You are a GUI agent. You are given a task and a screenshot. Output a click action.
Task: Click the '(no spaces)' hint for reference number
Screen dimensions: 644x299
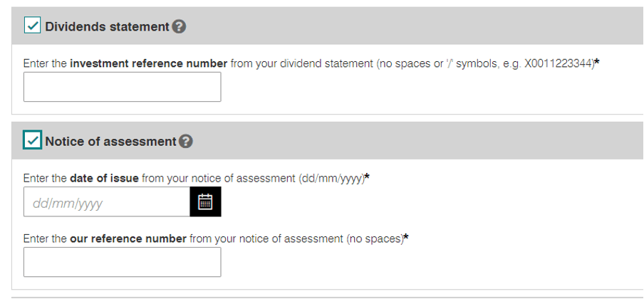pos(375,238)
